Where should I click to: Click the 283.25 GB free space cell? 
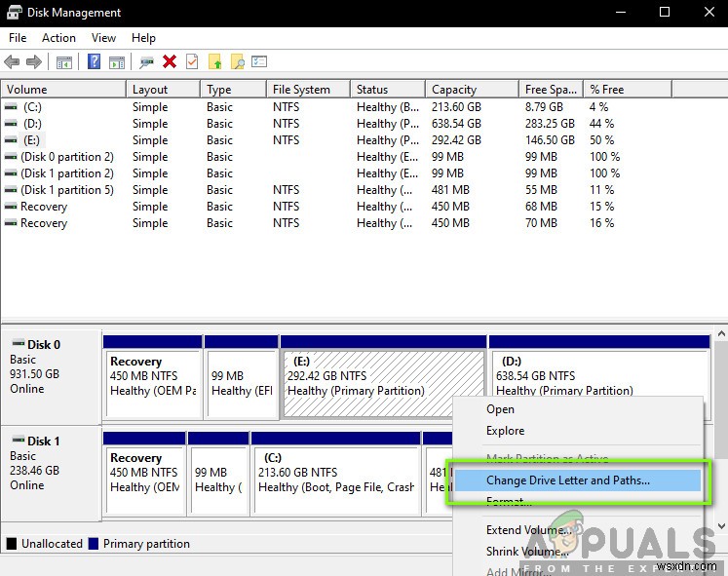click(550, 124)
